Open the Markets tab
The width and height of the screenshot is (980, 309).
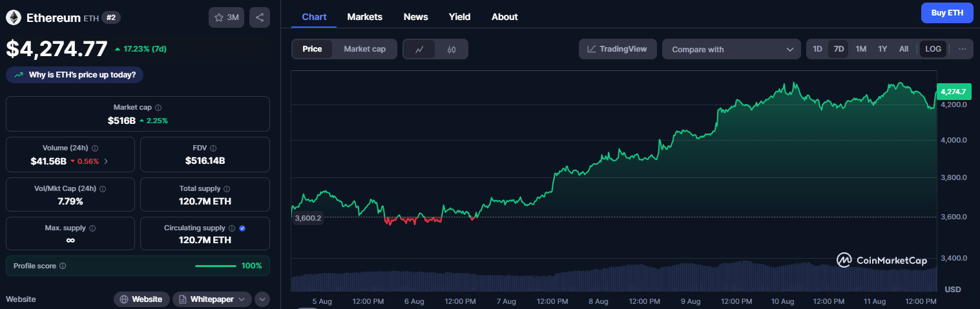point(365,17)
